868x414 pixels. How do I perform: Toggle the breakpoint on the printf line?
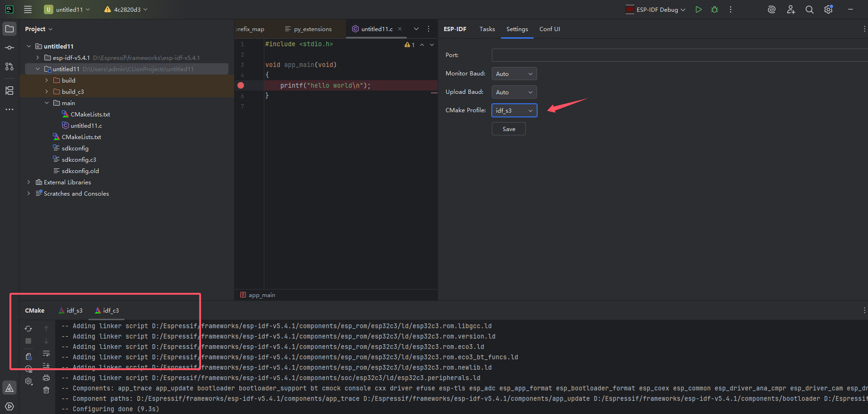[241, 85]
